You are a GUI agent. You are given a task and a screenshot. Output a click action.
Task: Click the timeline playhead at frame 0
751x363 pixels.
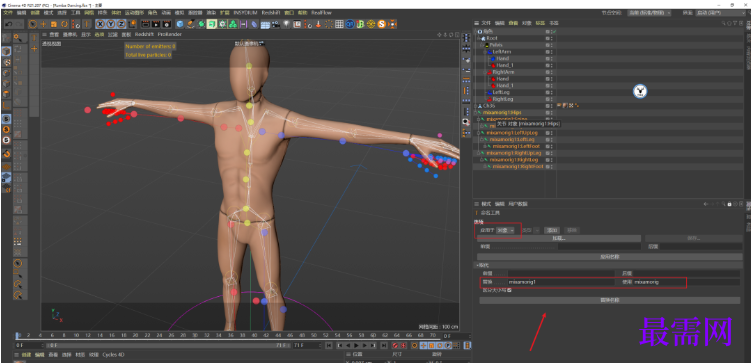[18, 335]
